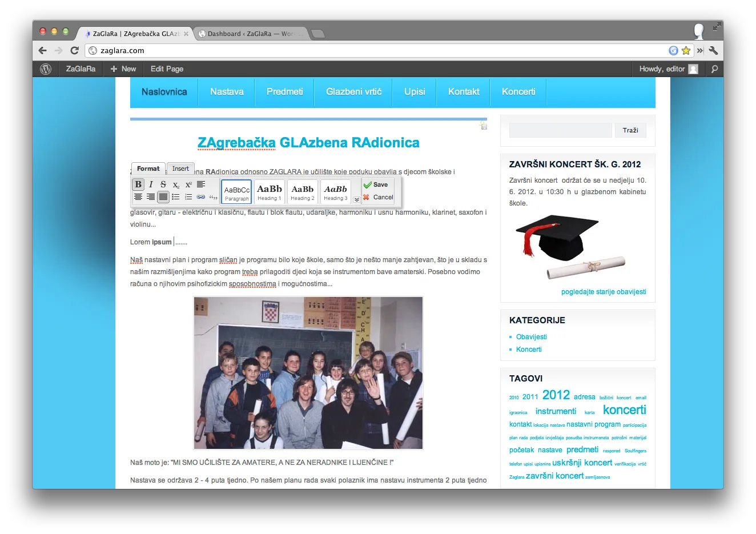Select justify text alignment
Viewport: 756px width, 534px height.
click(x=163, y=197)
